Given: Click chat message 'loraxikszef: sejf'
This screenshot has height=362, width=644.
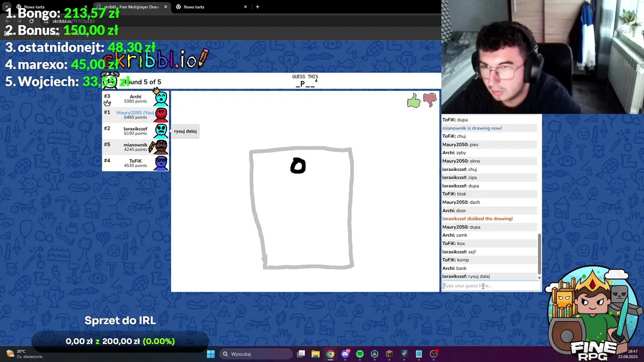Looking at the screenshot, I should click(x=459, y=252).
